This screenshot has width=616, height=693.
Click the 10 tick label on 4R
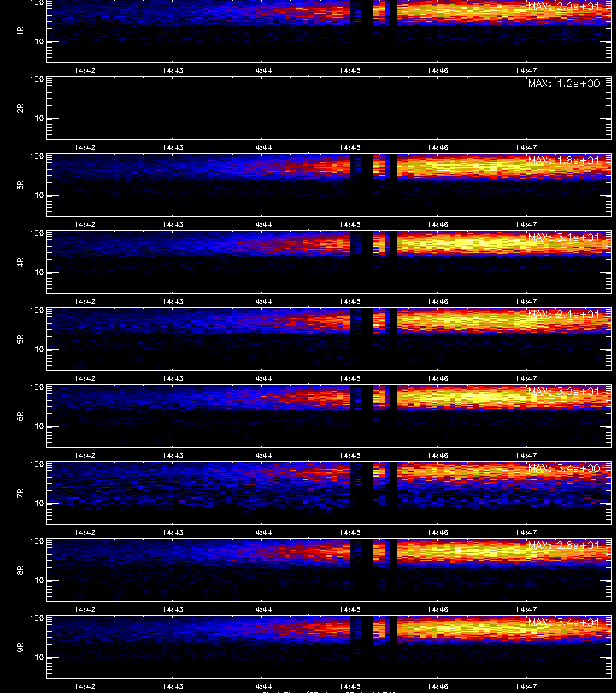pyautogui.click(x=39, y=273)
